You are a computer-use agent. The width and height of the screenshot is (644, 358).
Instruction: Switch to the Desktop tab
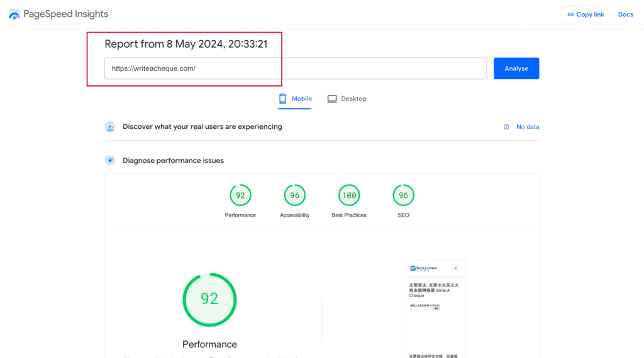click(x=347, y=99)
